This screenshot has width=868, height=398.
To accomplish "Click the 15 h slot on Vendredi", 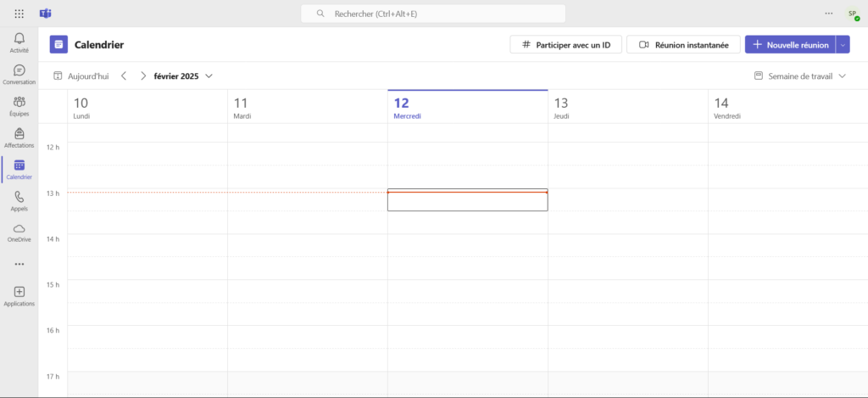I will (787, 291).
